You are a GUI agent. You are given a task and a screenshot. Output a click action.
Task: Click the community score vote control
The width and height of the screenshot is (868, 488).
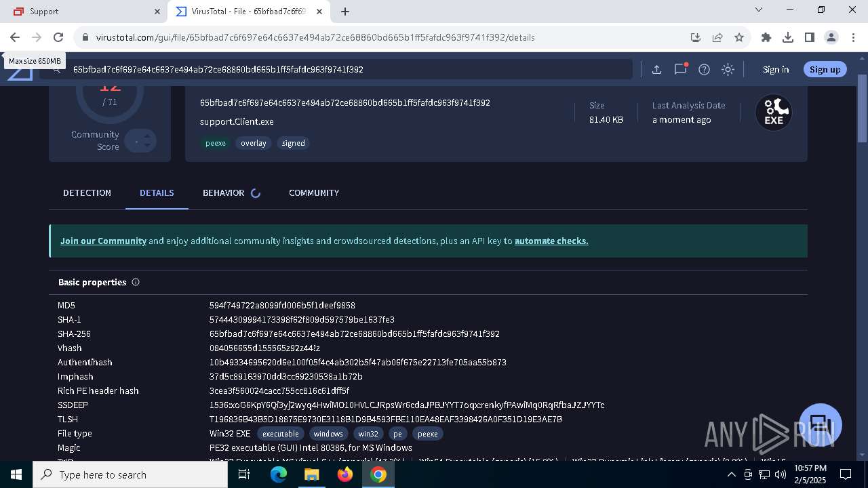(x=140, y=141)
